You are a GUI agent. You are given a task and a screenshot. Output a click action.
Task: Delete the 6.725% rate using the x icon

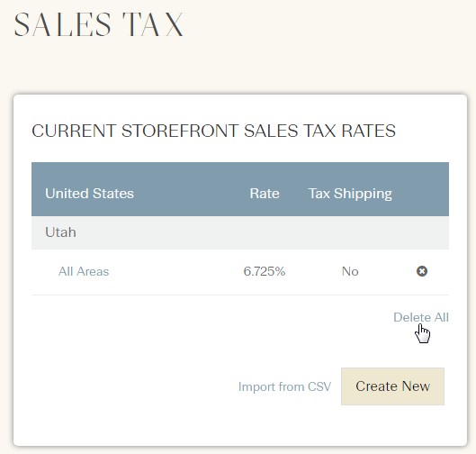coord(422,271)
